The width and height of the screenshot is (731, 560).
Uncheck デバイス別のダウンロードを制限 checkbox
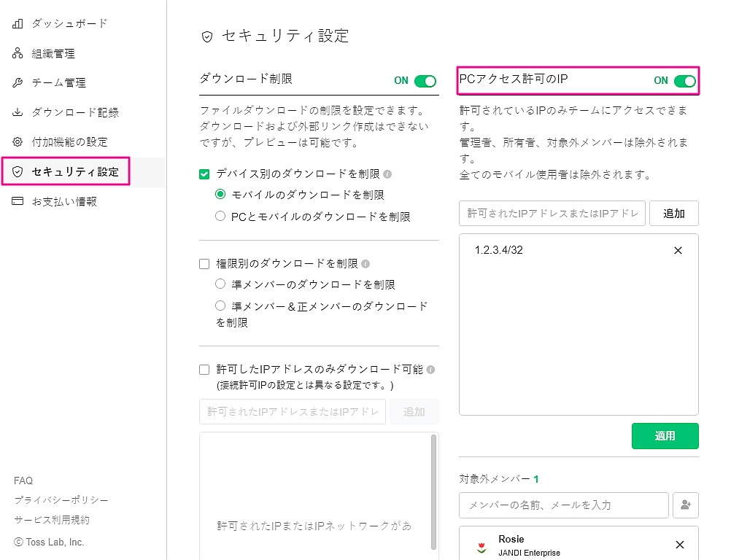(x=204, y=174)
